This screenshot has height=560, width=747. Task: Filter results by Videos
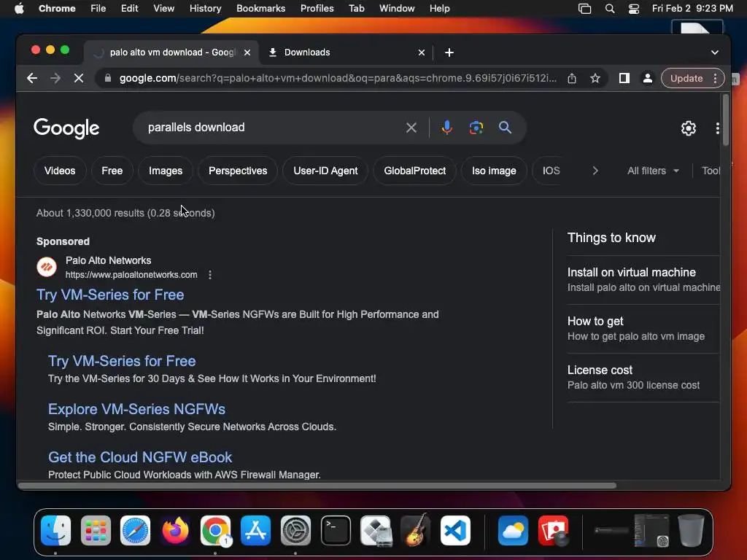coord(60,171)
